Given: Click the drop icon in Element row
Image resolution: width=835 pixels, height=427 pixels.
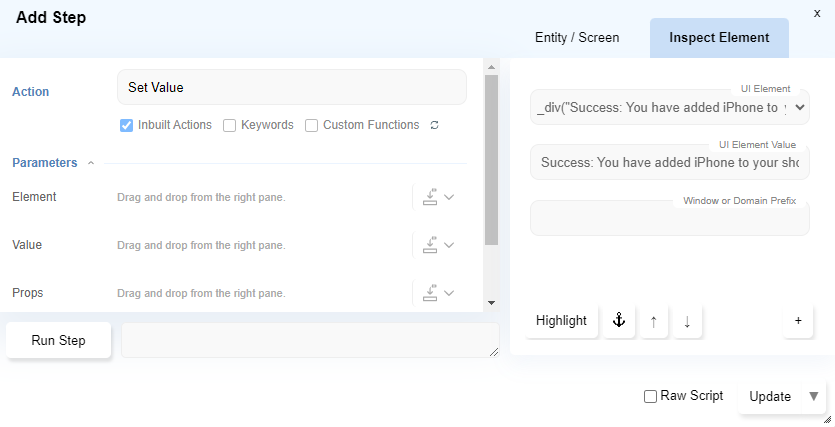Looking at the screenshot, I should point(431,197).
